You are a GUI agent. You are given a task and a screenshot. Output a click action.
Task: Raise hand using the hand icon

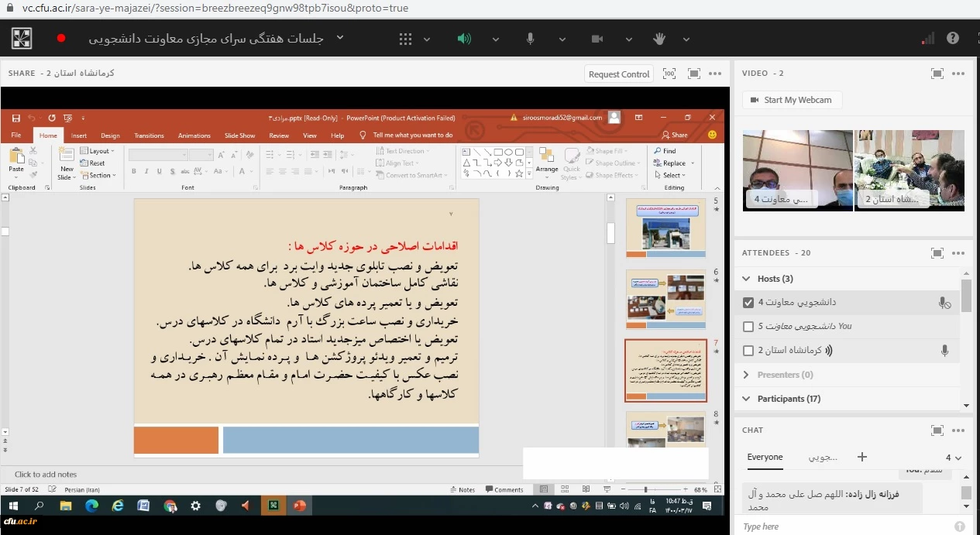[659, 39]
